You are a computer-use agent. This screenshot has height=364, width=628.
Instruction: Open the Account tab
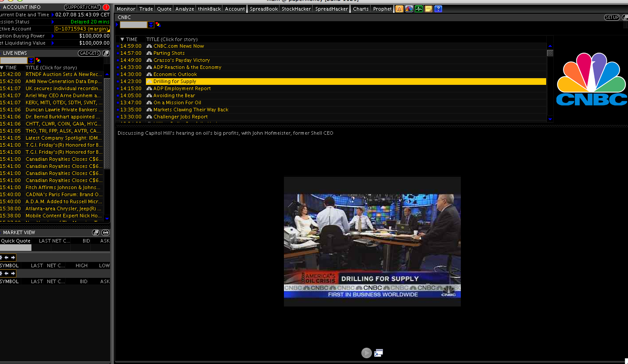(x=235, y=9)
